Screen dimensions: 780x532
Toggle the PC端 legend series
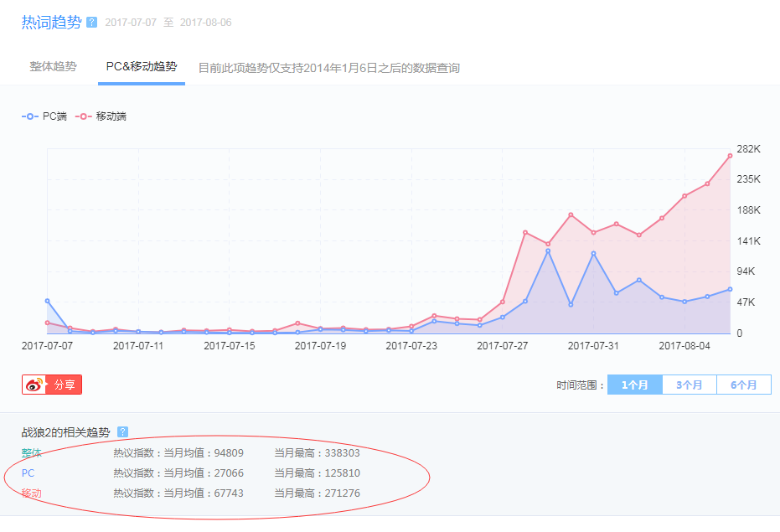[44, 116]
